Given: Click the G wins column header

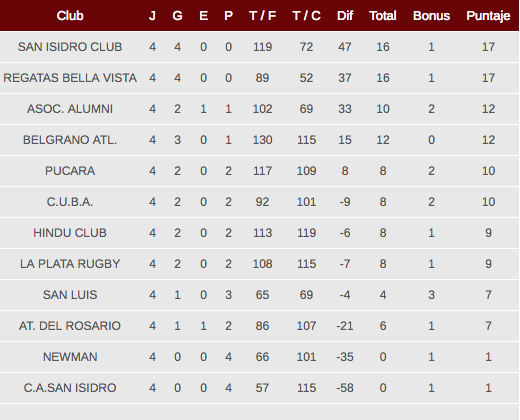Looking at the screenshot, I should click(x=177, y=16).
